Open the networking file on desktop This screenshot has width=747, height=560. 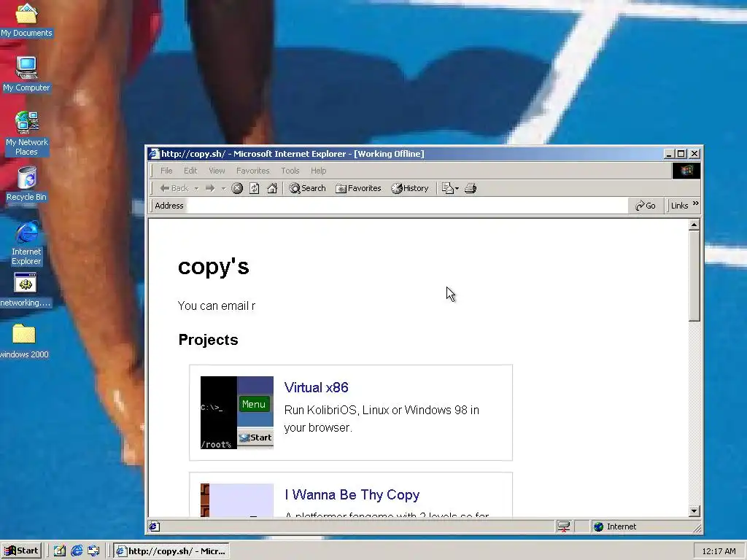click(26, 289)
